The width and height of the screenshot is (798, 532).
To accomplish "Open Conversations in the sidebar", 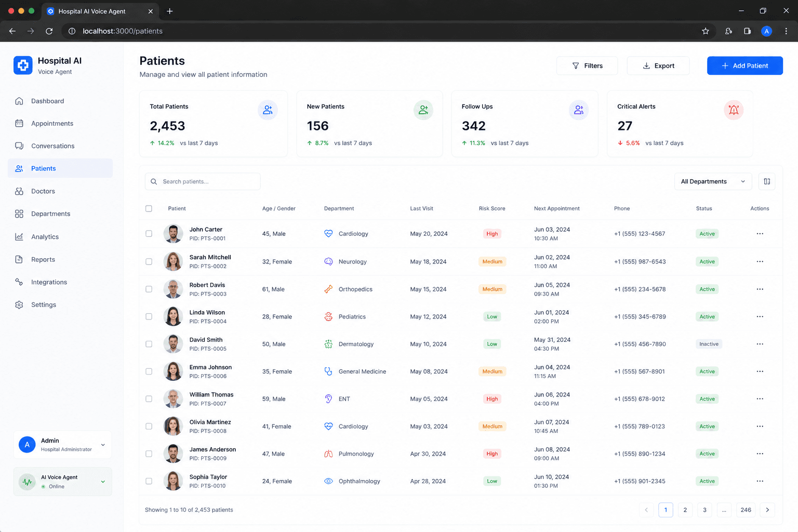I will 60,146.
